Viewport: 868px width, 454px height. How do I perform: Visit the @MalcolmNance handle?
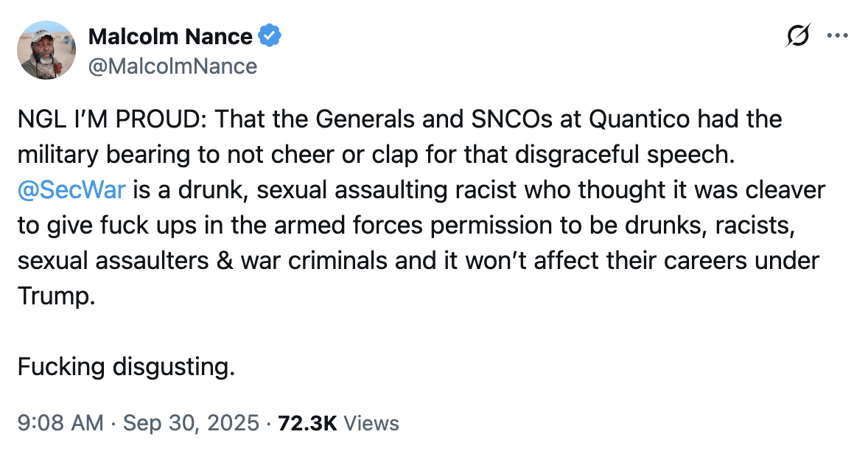(x=172, y=66)
